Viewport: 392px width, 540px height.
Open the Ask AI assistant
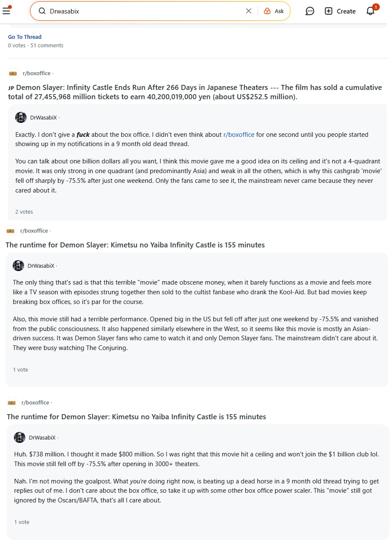(x=274, y=11)
